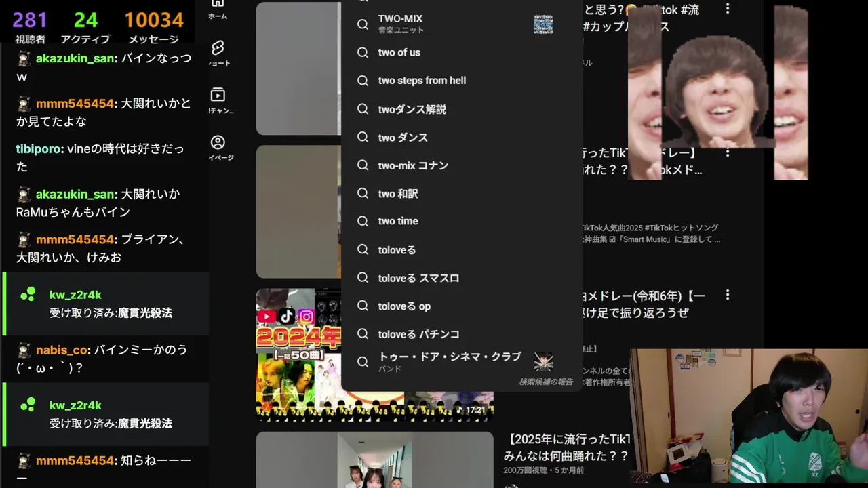
Task: Select トゥー・ドア・シネマ・クラブ band suggestion
Action: tap(462, 362)
